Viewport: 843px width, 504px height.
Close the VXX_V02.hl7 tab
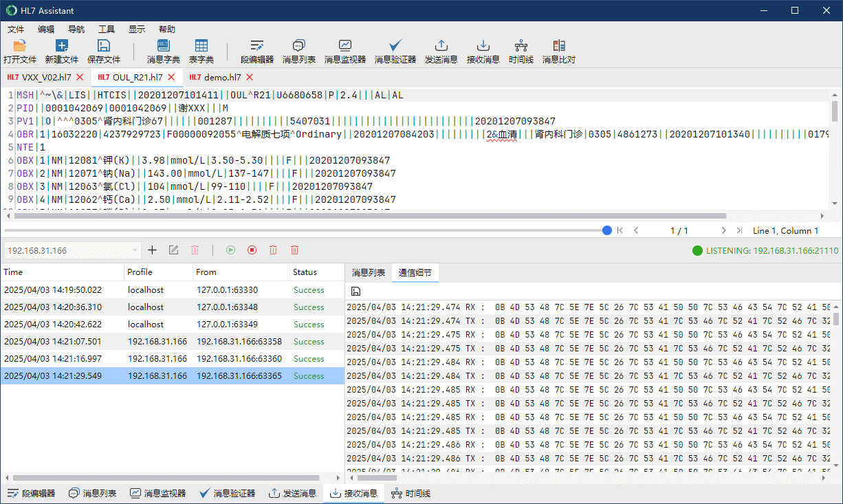tap(80, 77)
